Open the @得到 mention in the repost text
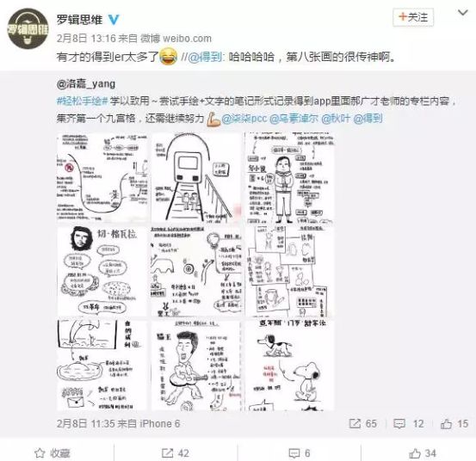Image resolution: width=476 pixels, height=461 pixels. pos(206,57)
